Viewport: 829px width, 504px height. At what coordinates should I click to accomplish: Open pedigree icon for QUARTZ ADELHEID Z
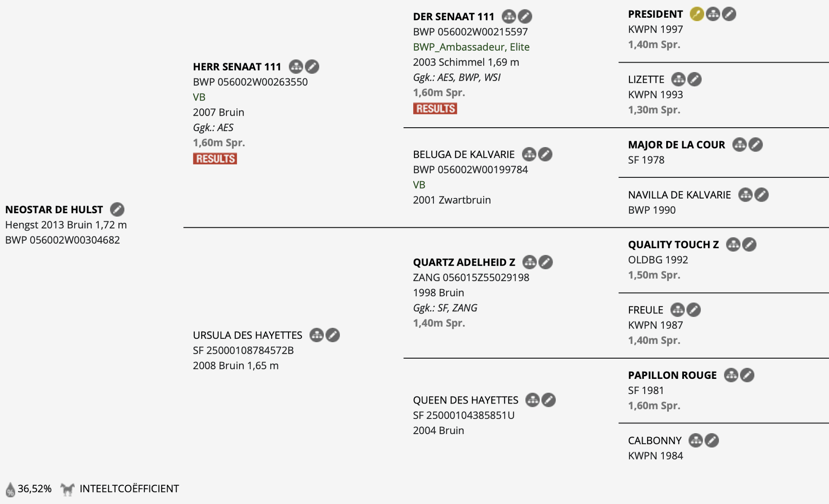pos(529,262)
